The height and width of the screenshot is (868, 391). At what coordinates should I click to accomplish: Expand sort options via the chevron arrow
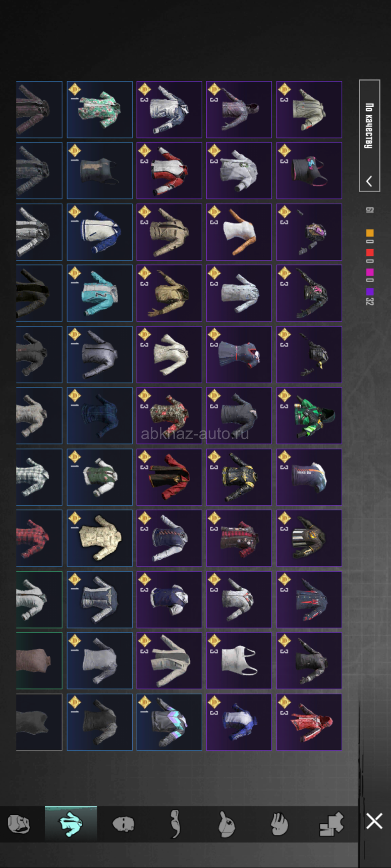(369, 181)
